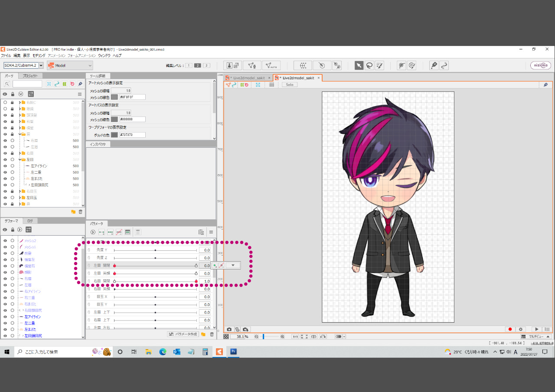This screenshot has height=392, width=555.
Task: Open the ウィンドウ menu
Action: point(104,55)
